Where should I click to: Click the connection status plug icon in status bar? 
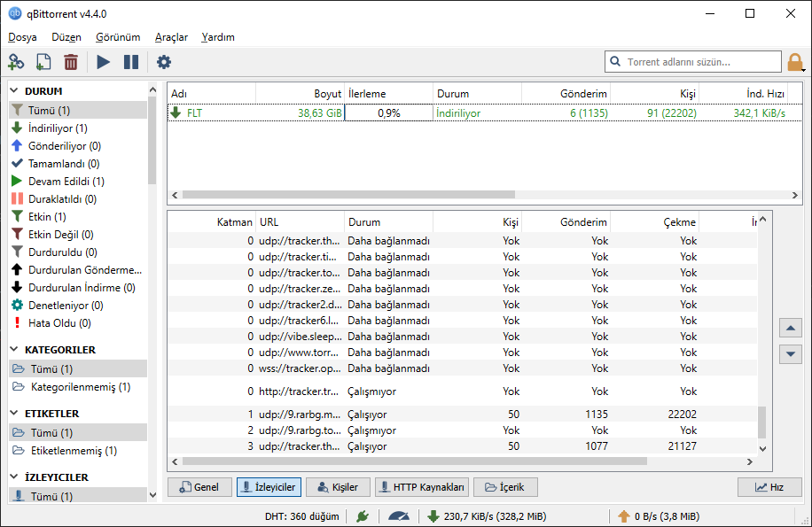(x=363, y=516)
